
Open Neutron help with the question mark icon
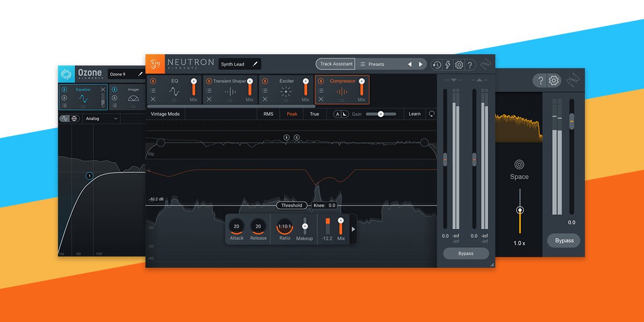coord(470,64)
